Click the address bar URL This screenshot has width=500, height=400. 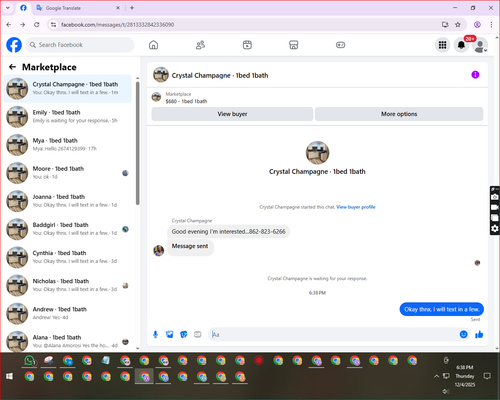[x=117, y=25]
